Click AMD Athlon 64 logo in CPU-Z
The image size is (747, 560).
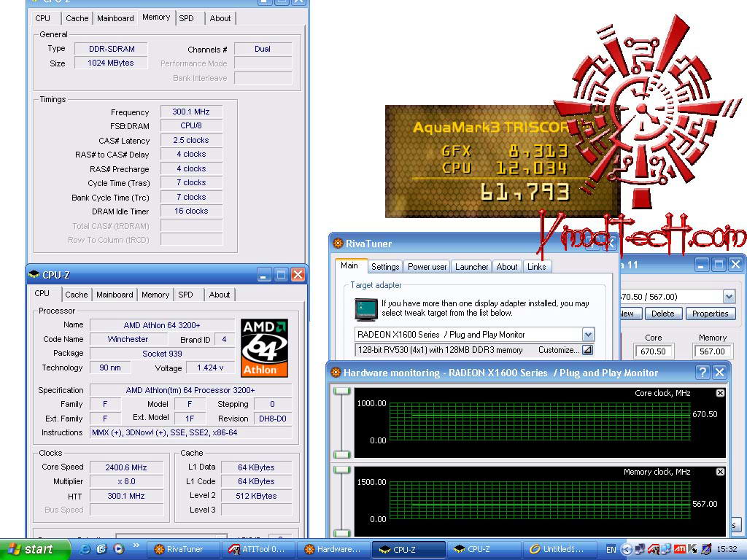(x=264, y=348)
